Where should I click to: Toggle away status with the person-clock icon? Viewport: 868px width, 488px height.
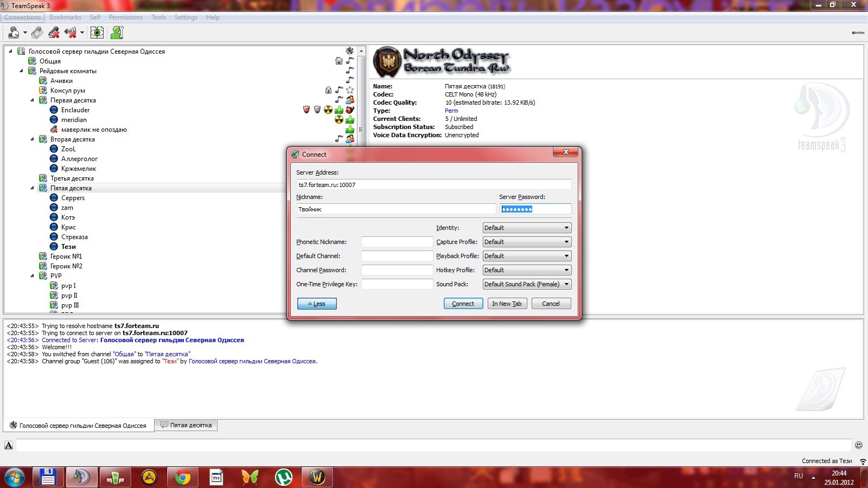point(14,33)
